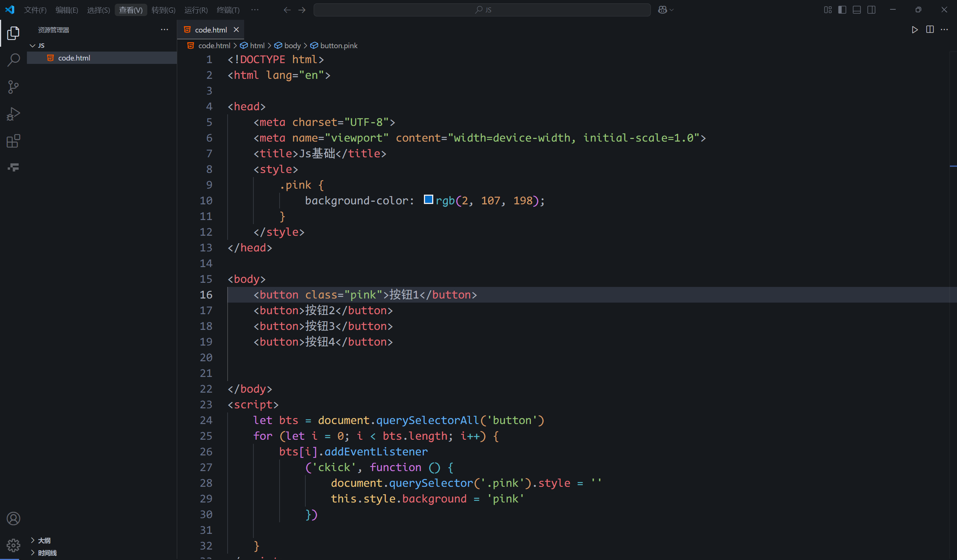This screenshot has width=957, height=560.
Task: Open the 转到(G) menu
Action: click(x=163, y=10)
